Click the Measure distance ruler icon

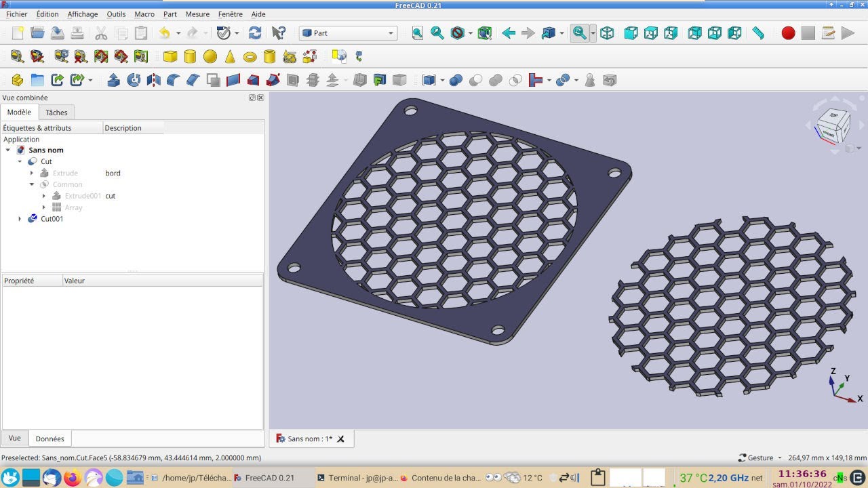[x=758, y=33]
